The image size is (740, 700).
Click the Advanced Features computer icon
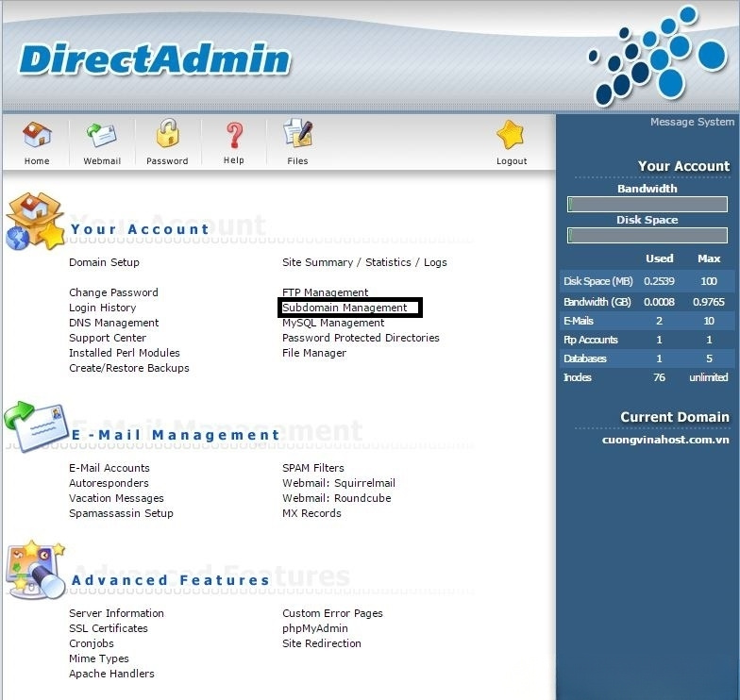click(36, 570)
